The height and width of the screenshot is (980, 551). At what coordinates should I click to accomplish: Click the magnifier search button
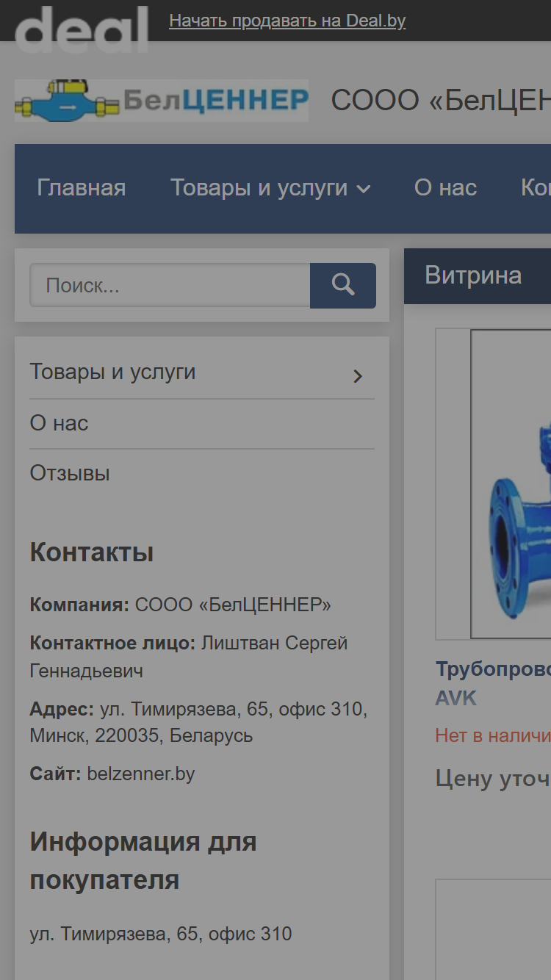coord(343,285)
